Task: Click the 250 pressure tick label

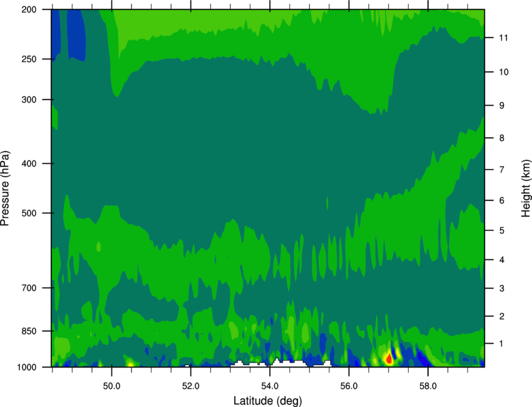Action: pos(29,59)
